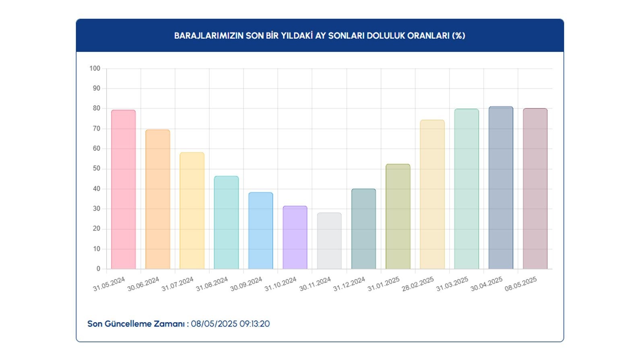
Task: Select the slate blue 30.04.2025 bar
Action: click(501, 188)
